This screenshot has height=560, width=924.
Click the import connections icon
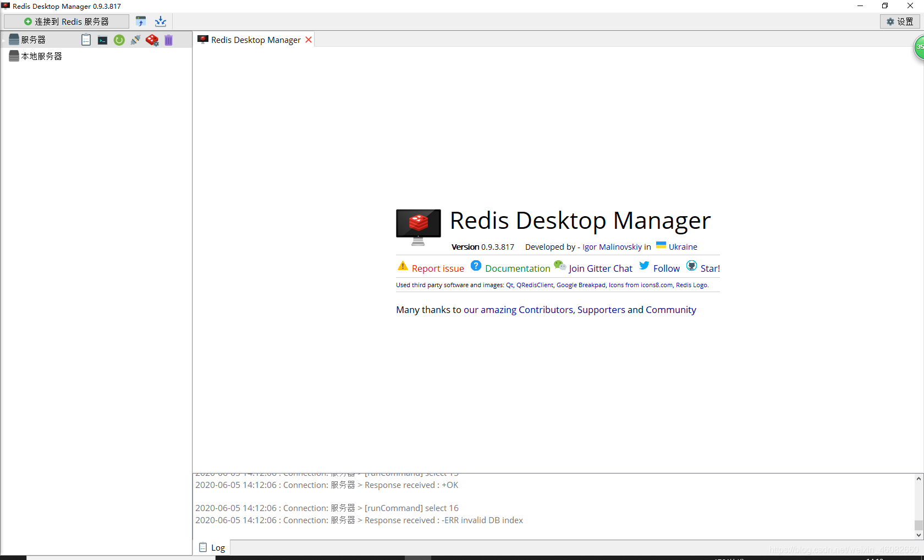[x=141, y=21]
